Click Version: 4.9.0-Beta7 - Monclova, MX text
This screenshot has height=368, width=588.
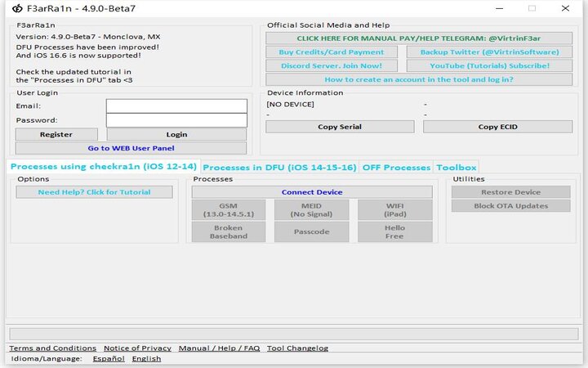click(x=88, y=37)
